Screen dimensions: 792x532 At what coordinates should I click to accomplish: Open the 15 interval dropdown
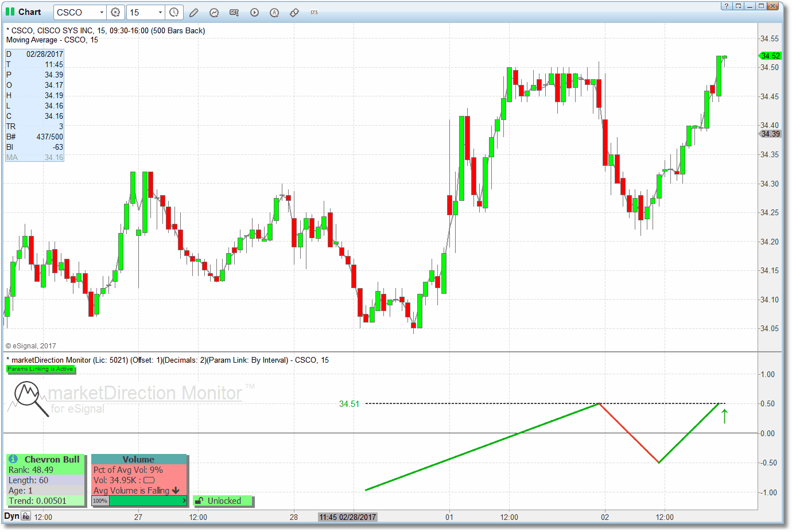[160, 12]
